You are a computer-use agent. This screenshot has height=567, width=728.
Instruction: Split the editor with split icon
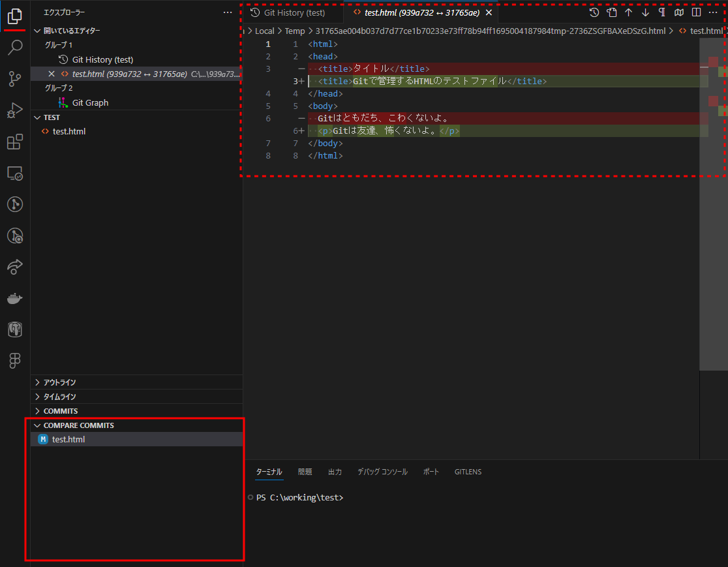696,12
